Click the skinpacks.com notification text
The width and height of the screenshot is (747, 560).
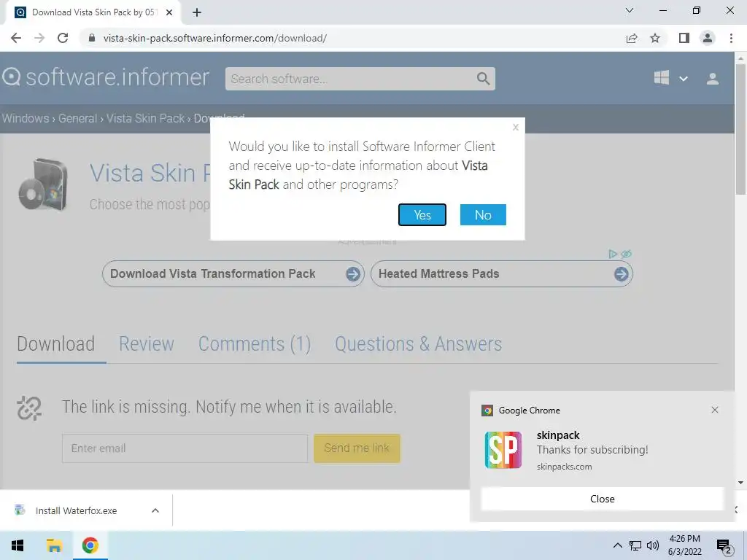tap(564, 467)
